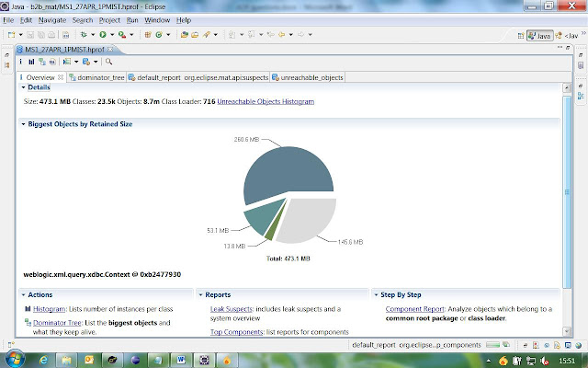Open dropdown beside Expert System Test icon
Image resolution: width=588 pixels, height=368 pixels.
(x=76, y=62)
